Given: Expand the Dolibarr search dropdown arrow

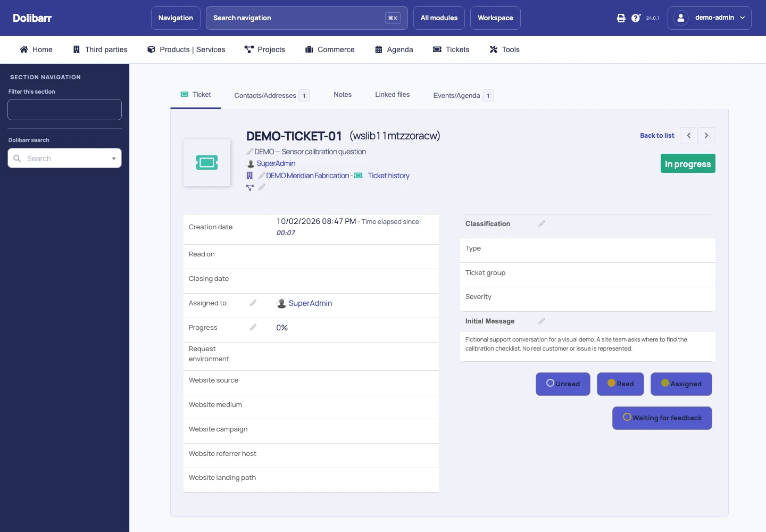Looking at the screenshot, I should pos(114,159).
